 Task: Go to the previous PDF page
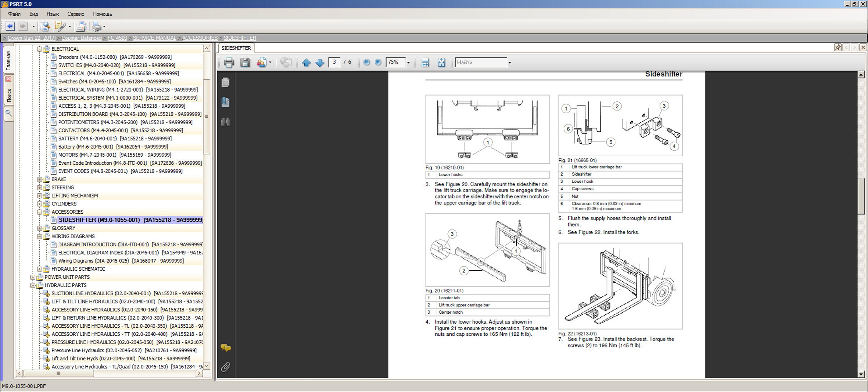[306, 63]
